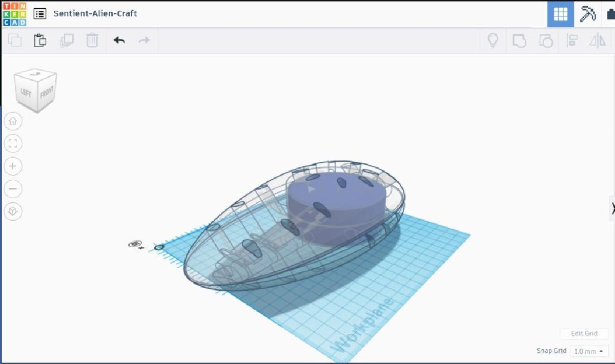This screenshot has width=615, height=364.
Task: Open the Mirror tool
Action: (x=598, y=41)
